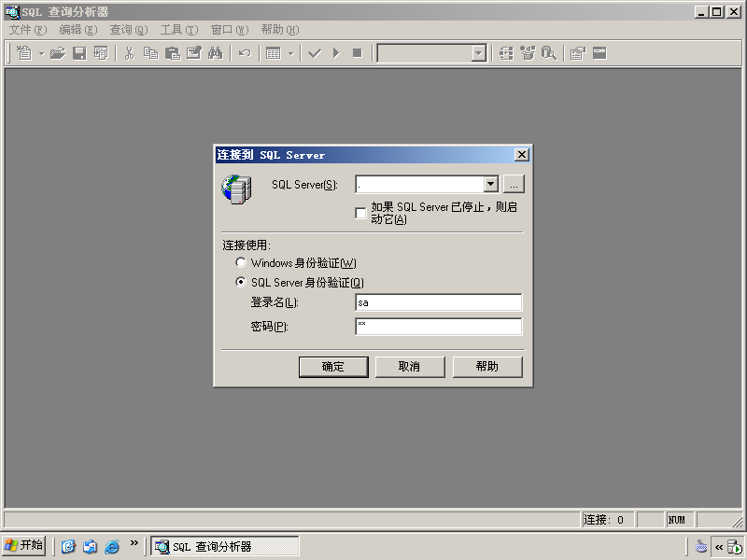Viewport: 747px width, 560px height.
Task: Click the Show Results Pane icon
Action: tap(599, 53)
